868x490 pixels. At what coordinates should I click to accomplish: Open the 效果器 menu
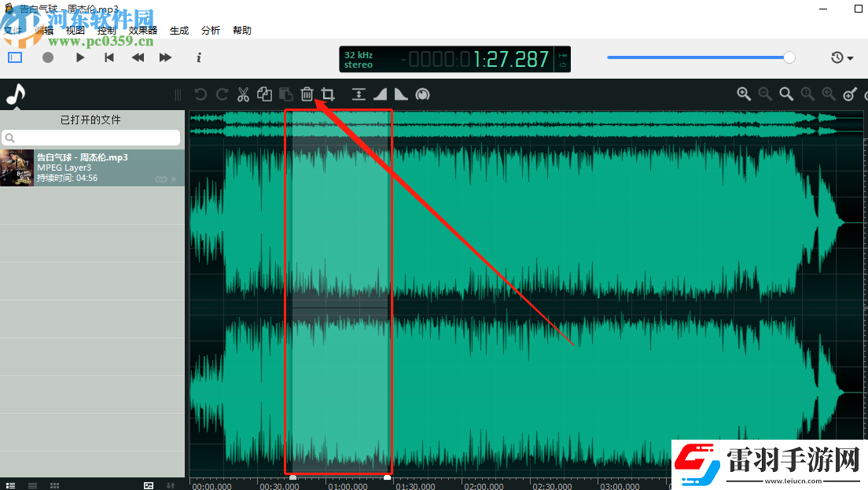(x=143, y=30)
